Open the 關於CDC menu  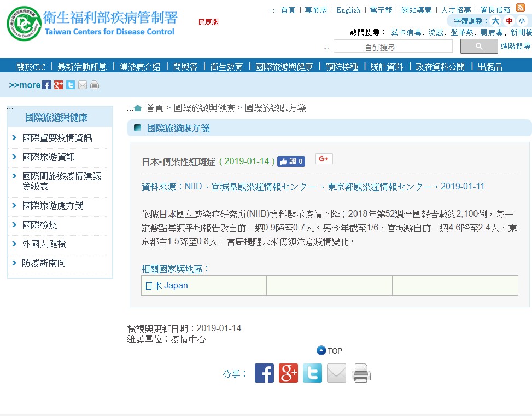point(31,67)
